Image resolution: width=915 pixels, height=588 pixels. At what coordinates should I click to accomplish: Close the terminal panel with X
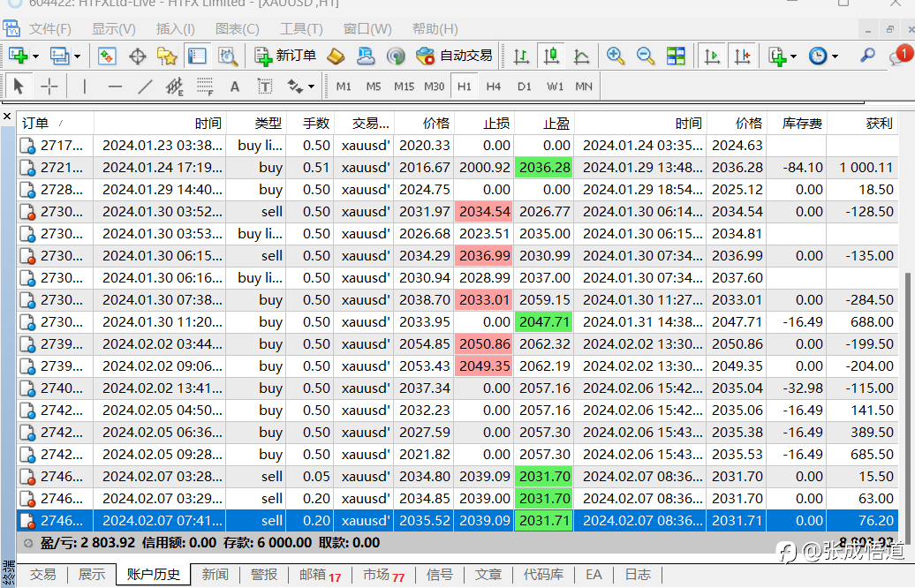(x=7, y=116)
